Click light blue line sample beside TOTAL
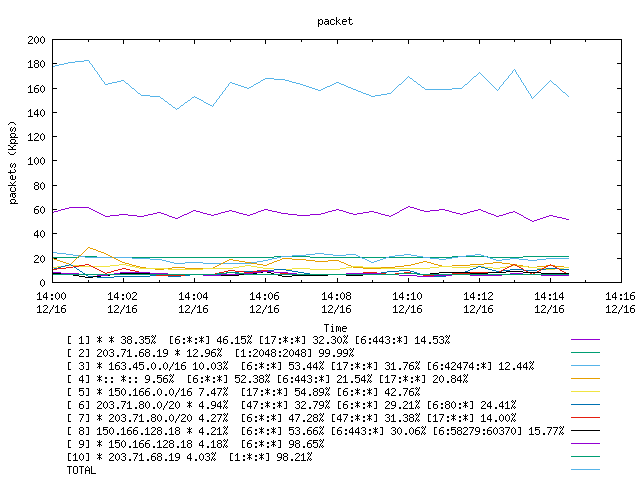The height and width of the screenshot is (480, 640). click(x=585, y=470)
